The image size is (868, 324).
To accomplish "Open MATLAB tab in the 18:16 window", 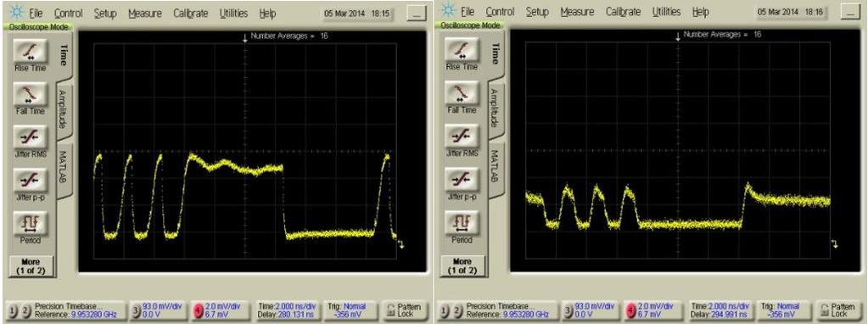I will click(x=496, y=166).
